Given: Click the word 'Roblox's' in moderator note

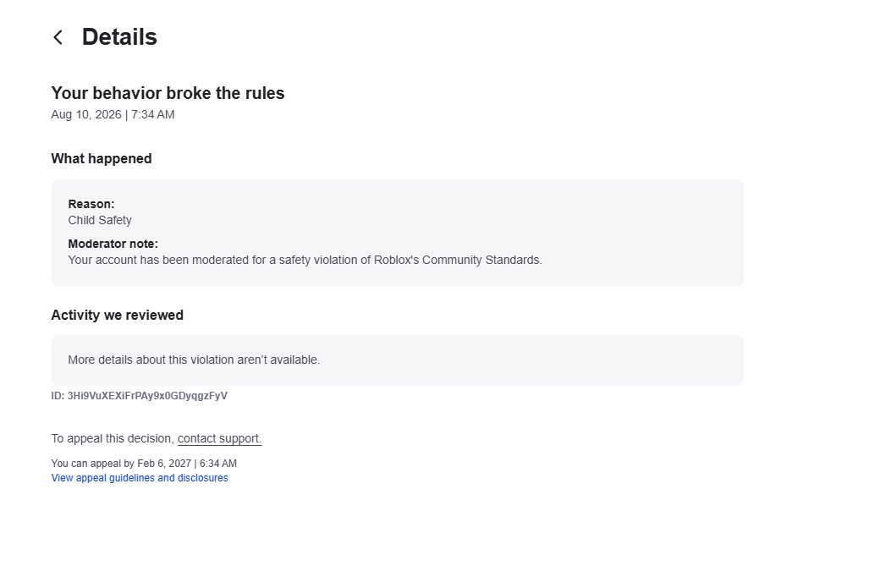Looking at the screenshot, I should [396, 261].
